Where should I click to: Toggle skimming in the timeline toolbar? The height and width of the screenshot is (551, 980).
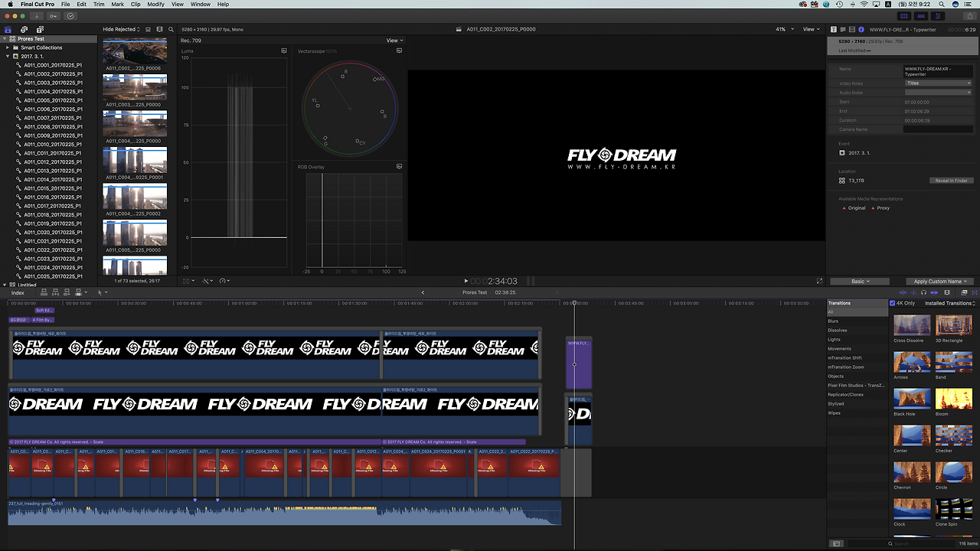point(903,292)
